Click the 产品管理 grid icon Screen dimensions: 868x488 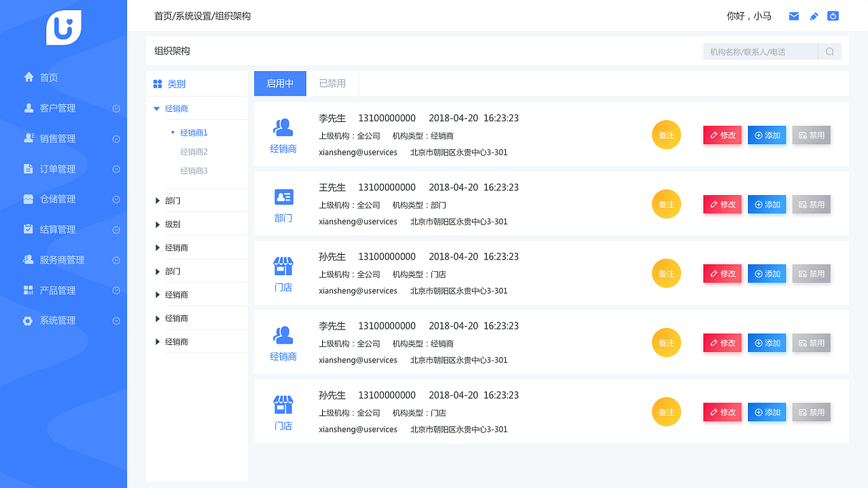[28, 290]
